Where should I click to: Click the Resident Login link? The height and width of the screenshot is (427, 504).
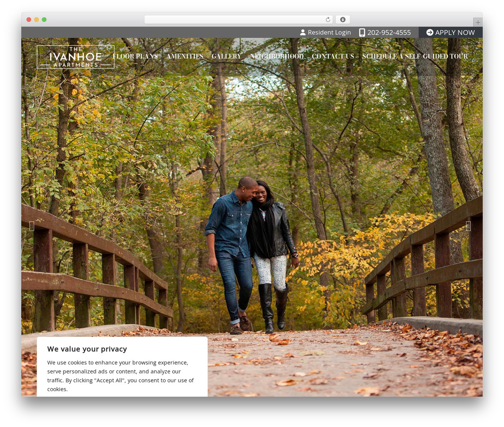325,33
